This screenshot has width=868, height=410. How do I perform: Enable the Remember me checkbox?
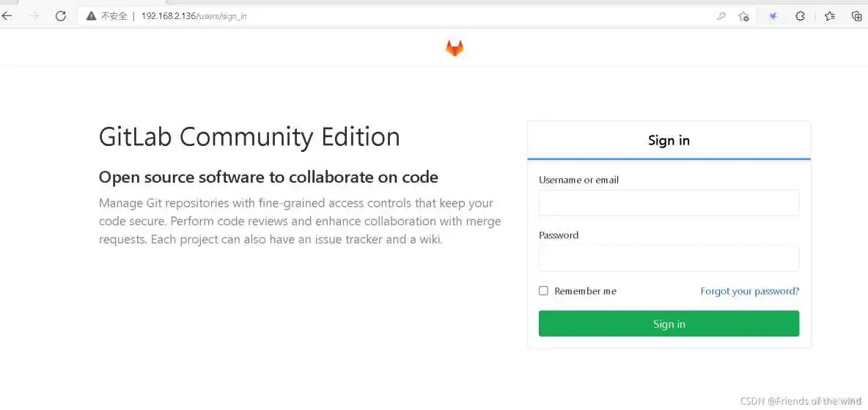[543, 290]
